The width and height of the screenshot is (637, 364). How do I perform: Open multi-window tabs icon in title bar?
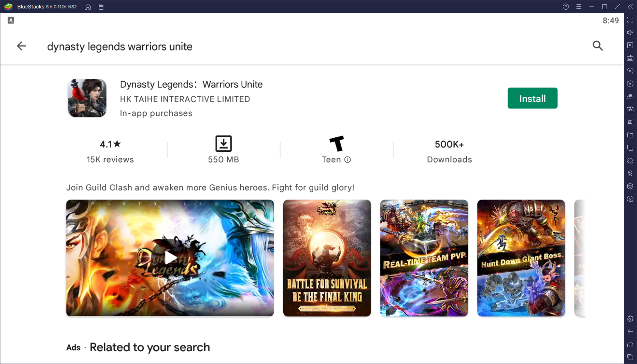[x=101, y=7]
